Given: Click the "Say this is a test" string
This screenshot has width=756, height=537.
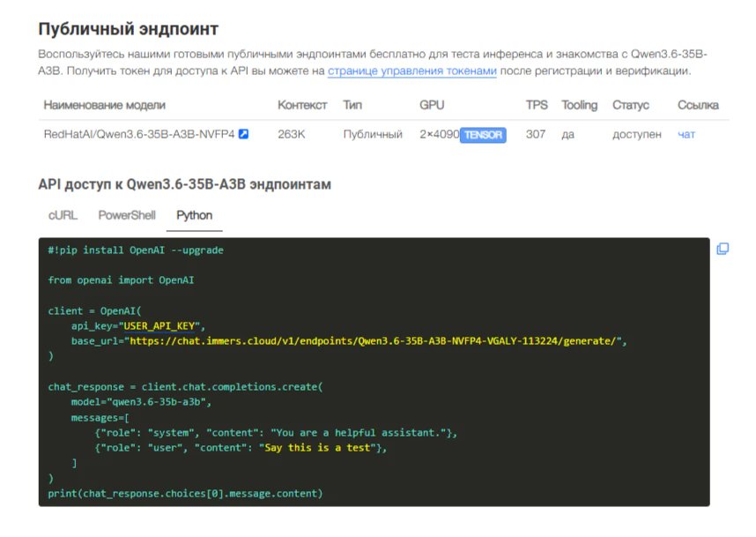Looking at the screenshot, I should click(x=317, y=448).
